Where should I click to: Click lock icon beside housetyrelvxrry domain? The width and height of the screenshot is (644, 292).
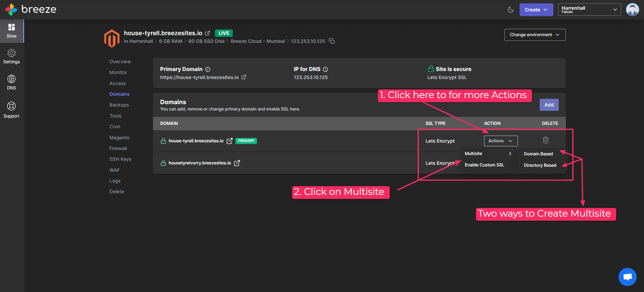(x=163, y=163)
